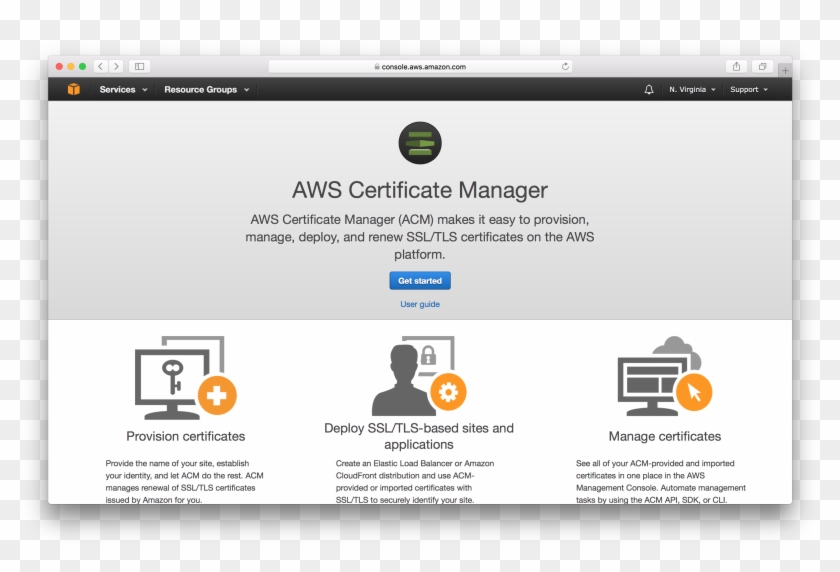
Task: Click the Manage certificates cloud monitor icon
Action: coord(665,376)
